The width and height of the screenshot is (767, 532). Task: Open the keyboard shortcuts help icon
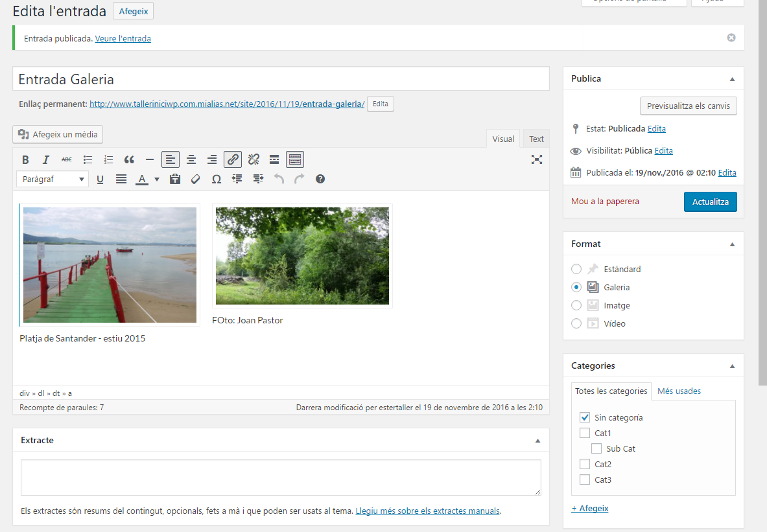(x=320, y=179)
